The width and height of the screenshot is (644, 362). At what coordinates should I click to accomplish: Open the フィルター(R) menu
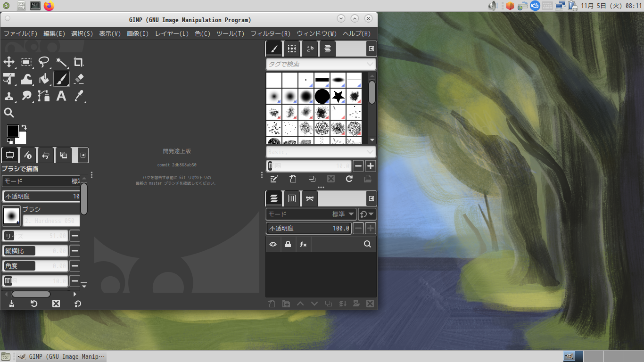point(271,33)
